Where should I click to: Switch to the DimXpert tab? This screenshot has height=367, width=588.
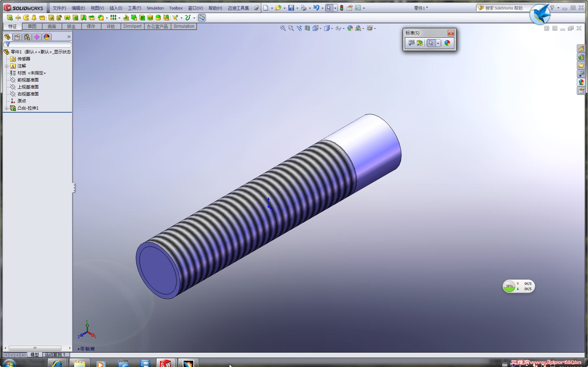(x=133, y=26)
